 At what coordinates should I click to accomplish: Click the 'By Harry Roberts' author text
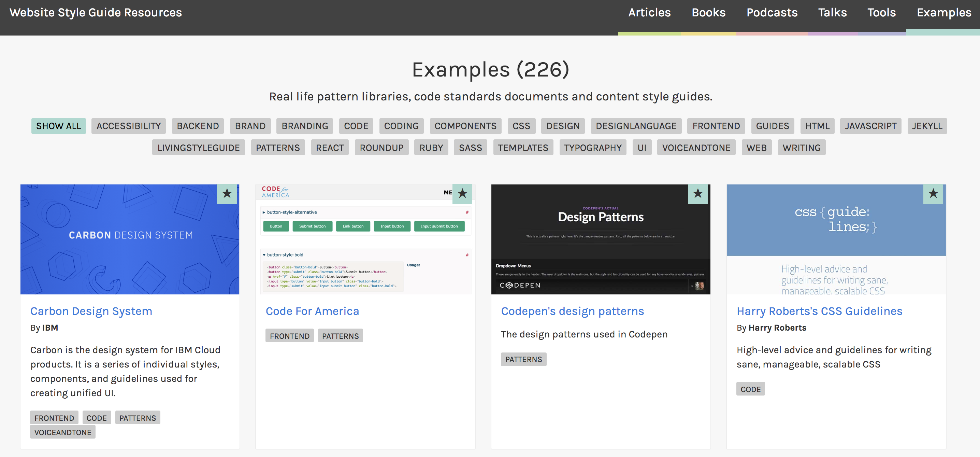pos(772,328)
